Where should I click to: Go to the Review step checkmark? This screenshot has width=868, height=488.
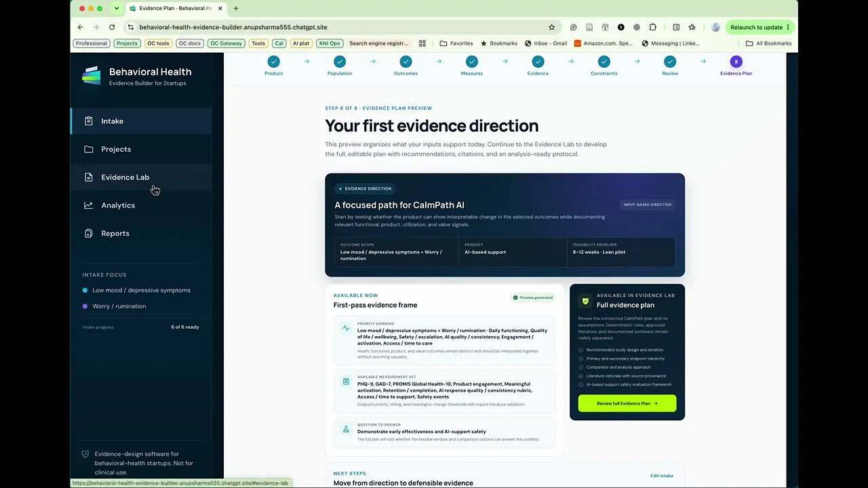pyautogui.click(x=670, y=62)
